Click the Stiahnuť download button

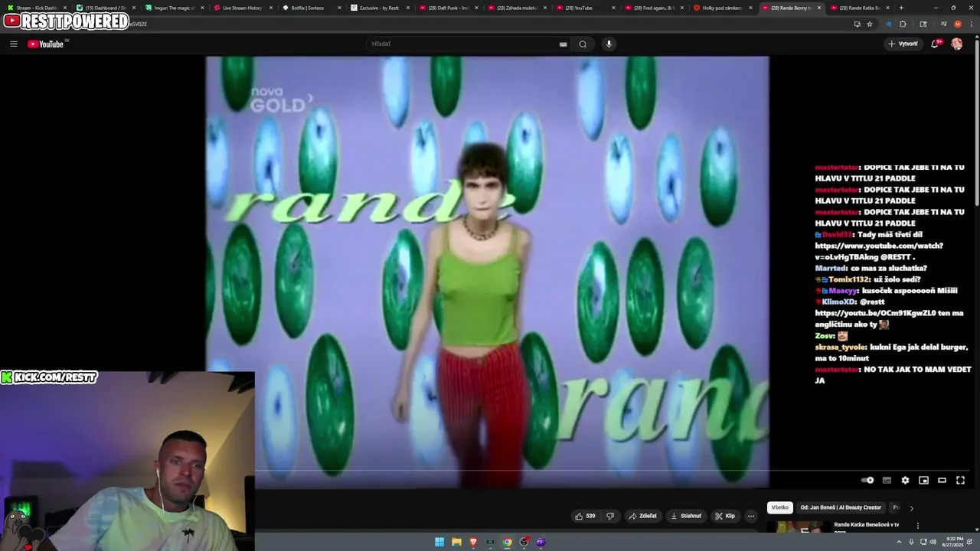coord(686,516)
